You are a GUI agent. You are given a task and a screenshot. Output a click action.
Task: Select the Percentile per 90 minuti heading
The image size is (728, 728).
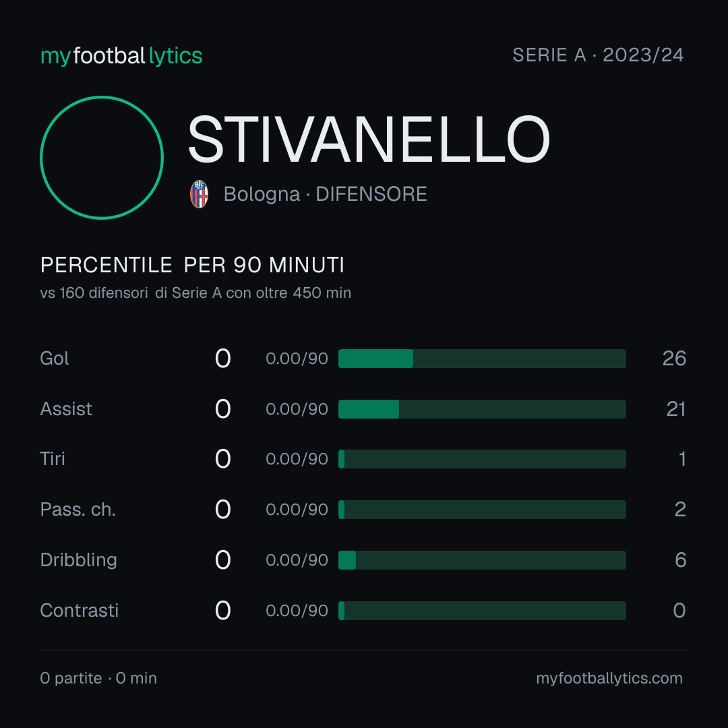click(192, 265)
